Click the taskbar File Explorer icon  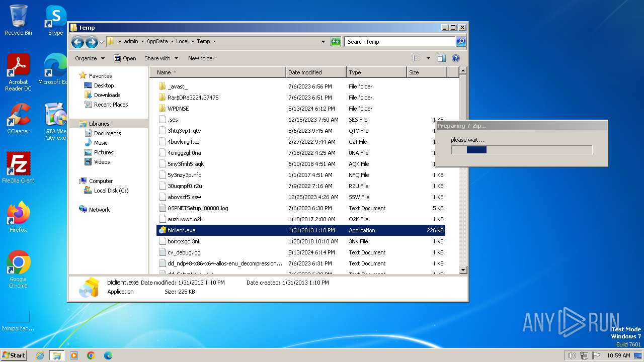tap(57, 355)
